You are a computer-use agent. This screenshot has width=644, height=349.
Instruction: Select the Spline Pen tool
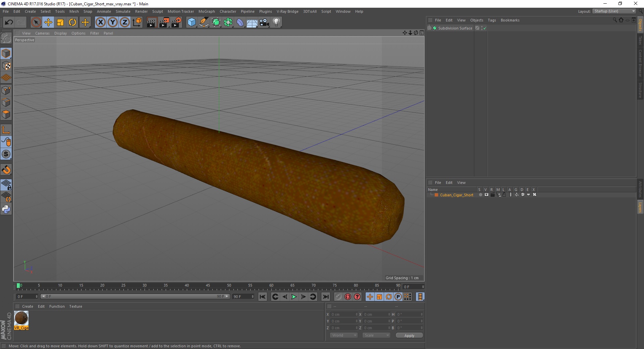pos(204,22)
